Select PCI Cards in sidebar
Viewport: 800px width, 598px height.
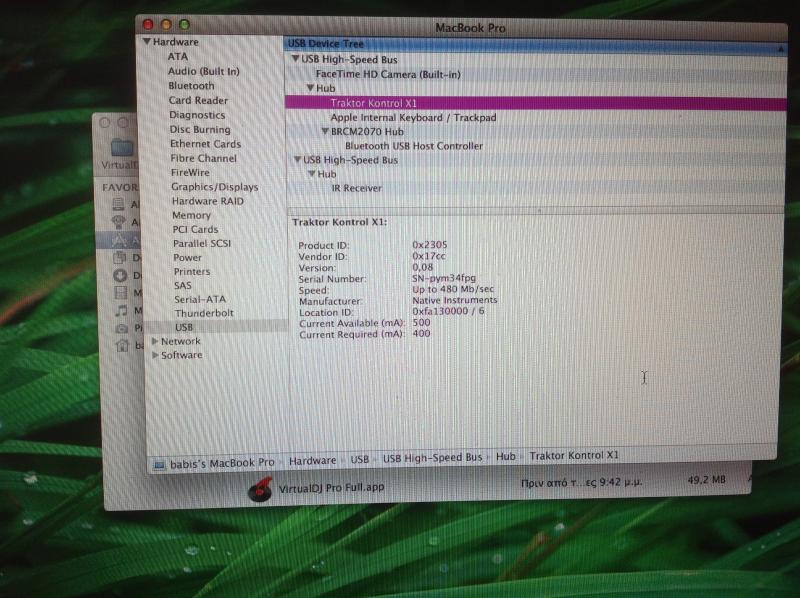195,229
